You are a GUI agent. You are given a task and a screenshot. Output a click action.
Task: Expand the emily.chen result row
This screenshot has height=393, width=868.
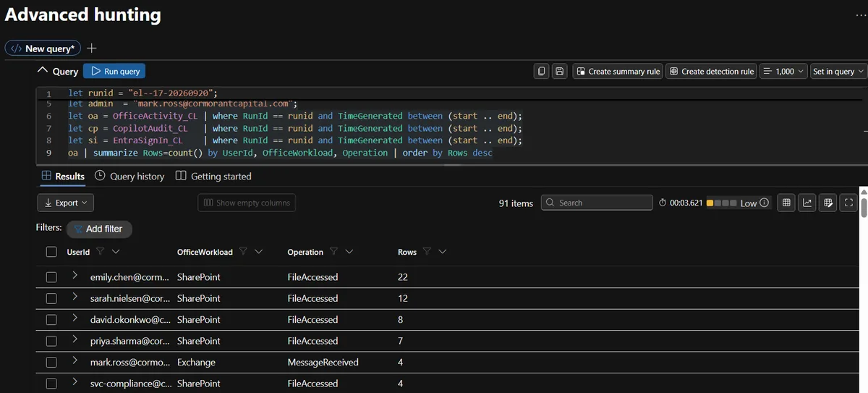click(75, 276)
